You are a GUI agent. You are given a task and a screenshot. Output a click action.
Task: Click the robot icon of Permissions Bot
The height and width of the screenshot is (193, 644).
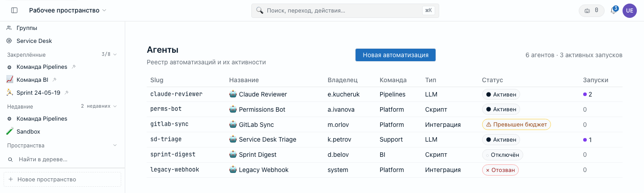point(233,109)
